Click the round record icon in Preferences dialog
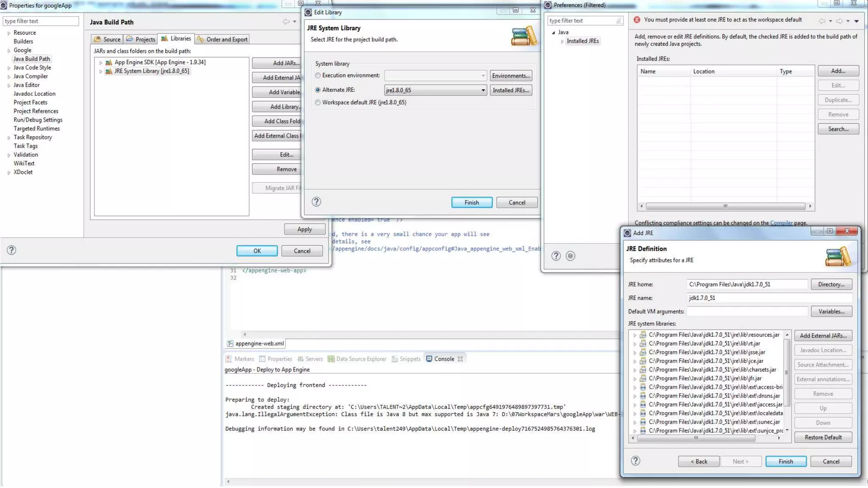Screen dimensions: 868x488 point(570,256)
